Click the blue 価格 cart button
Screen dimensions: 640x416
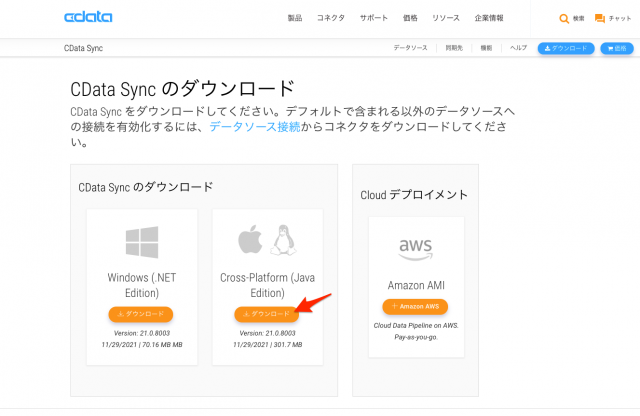(x=617, y=48)
